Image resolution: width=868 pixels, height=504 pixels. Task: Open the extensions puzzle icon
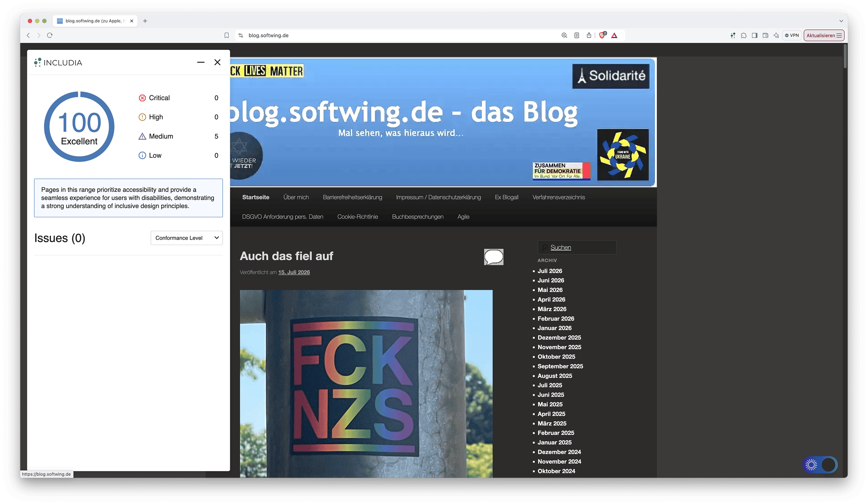(x=744, y=36)
